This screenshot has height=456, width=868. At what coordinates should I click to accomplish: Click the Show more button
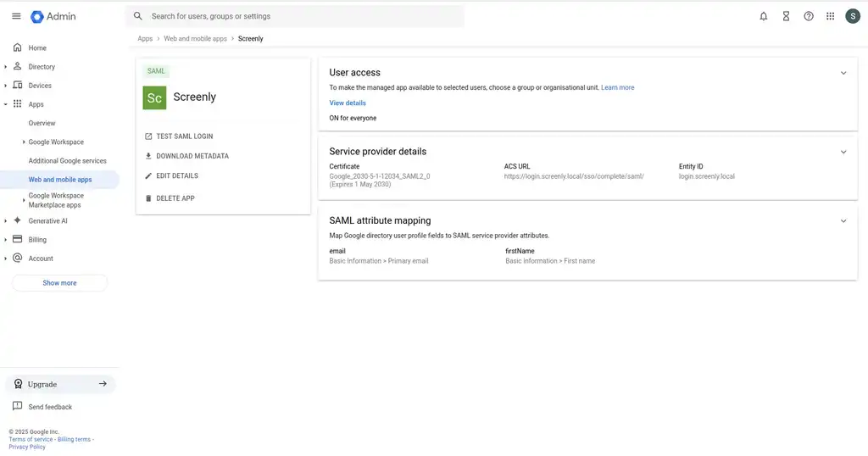click(x=60, y=283)
